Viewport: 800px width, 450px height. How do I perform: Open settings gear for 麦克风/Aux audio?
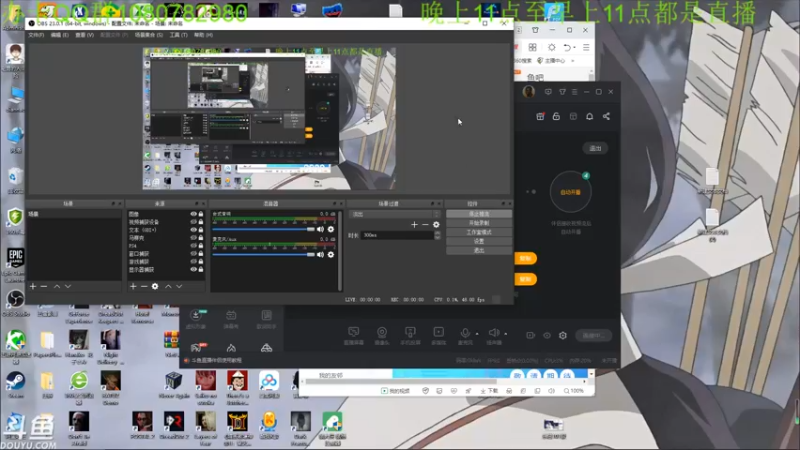point(331,255)
